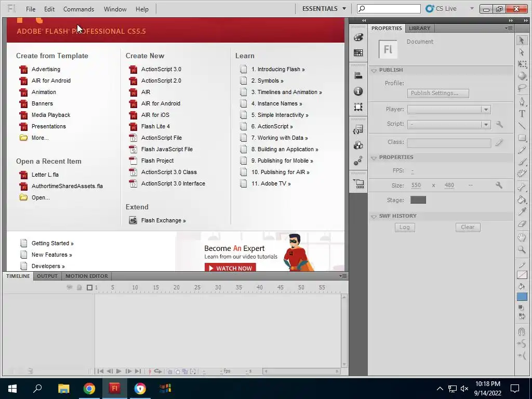
Task: Open the Color panel palette icon
Action: coord(358,37)
